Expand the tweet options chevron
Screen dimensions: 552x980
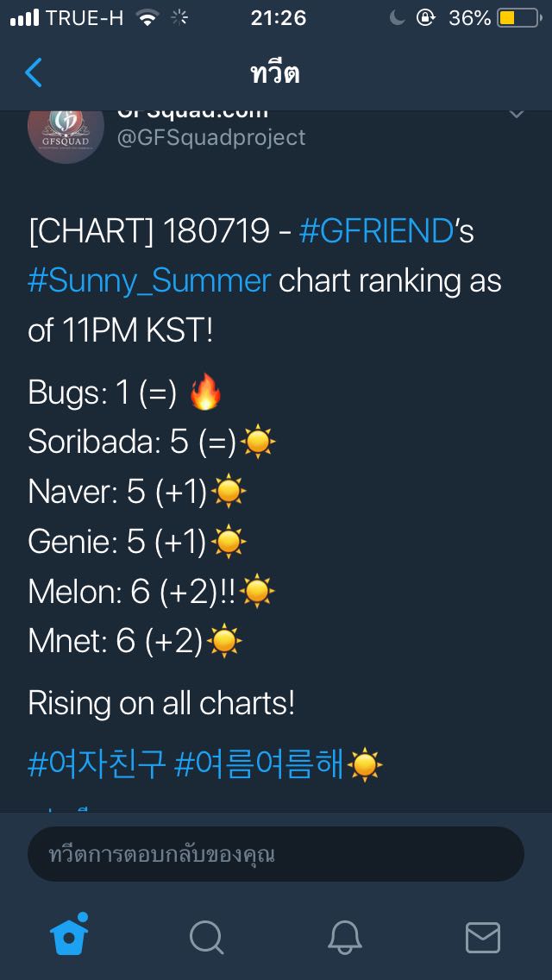point(517,115)
